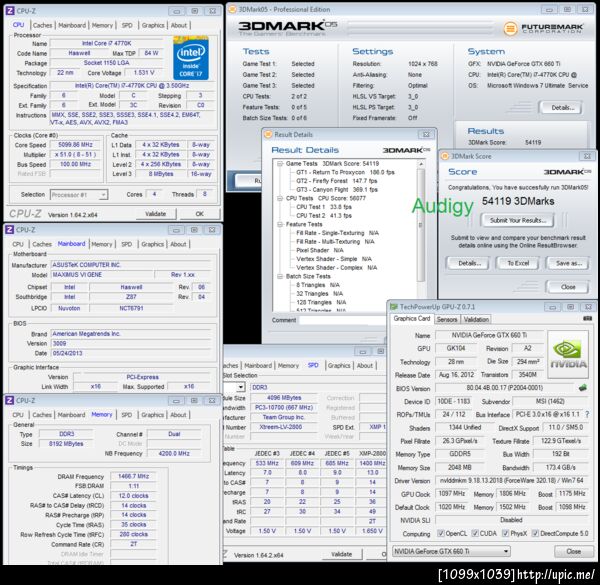Click Details... in the 3DMark Score dialog

[469, 263]
